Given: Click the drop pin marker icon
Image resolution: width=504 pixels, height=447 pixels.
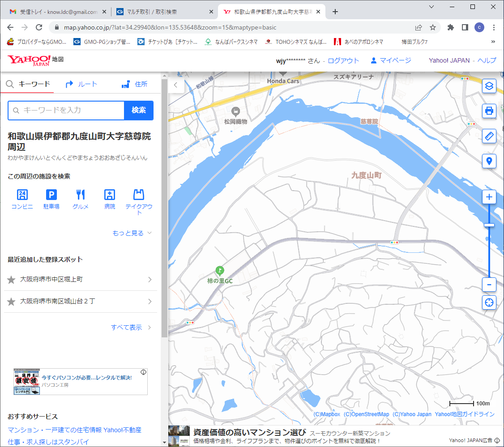Looking at the screenshot, I should point(489,161).
